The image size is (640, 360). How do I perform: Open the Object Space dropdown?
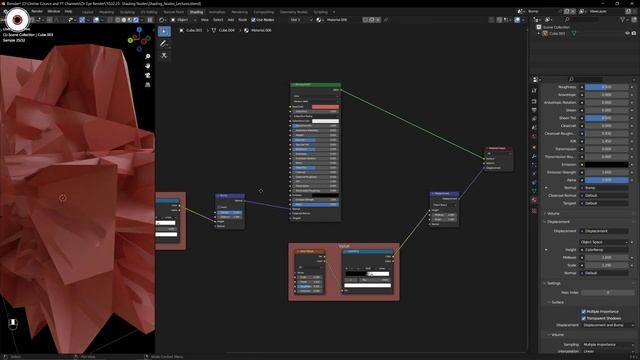point(604,242)
